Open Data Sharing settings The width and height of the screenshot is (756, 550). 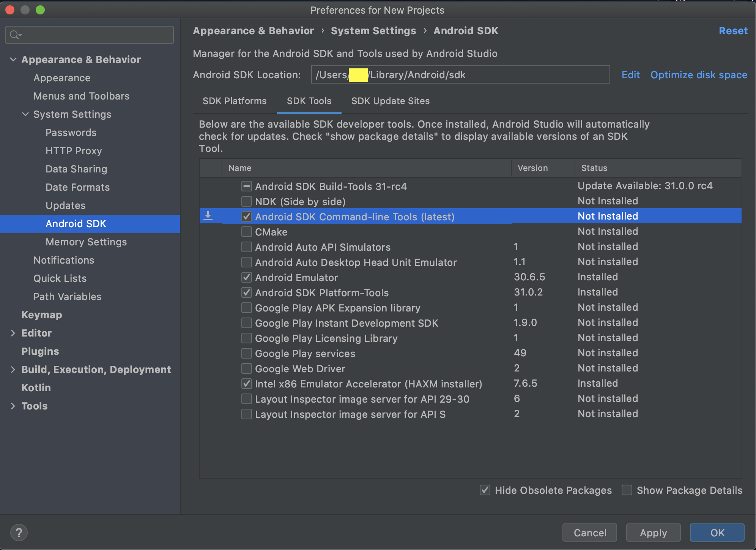click(76, 169)
